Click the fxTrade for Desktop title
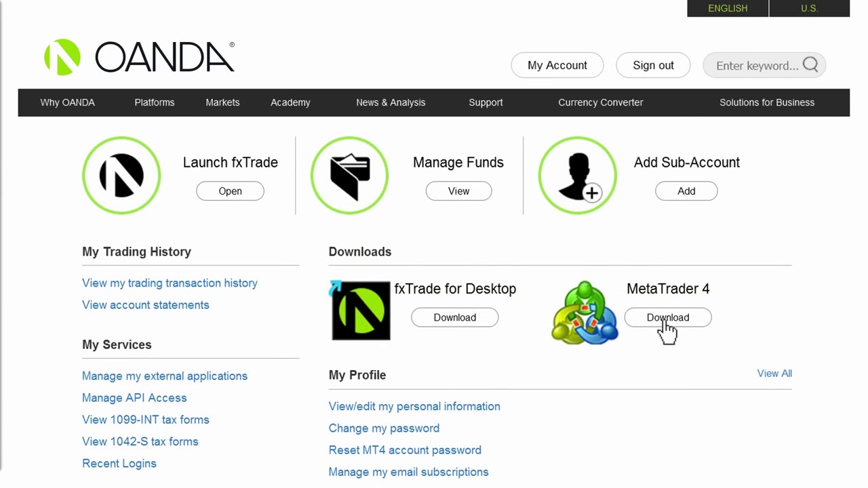Viewport: 868px width, 488px height. click(x=455, y=289)
